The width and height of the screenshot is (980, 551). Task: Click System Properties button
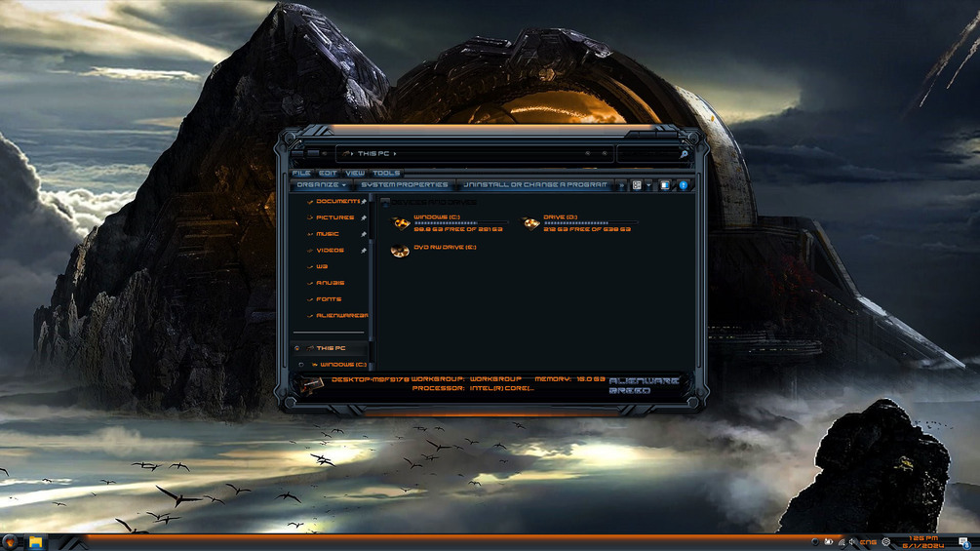pos(405,185)
